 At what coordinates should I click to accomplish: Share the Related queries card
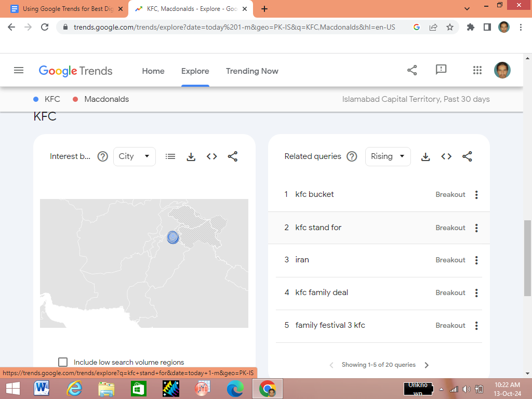pos(467,156)
